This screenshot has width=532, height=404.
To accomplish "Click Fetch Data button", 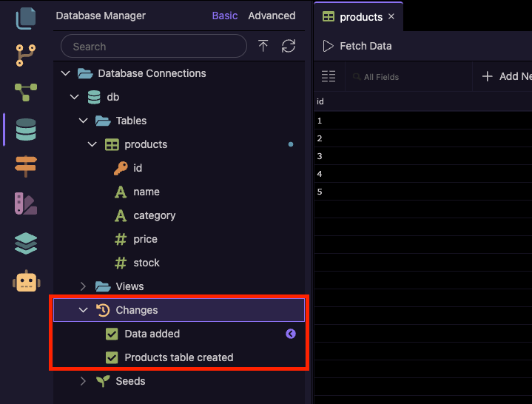I will (357, 46).
